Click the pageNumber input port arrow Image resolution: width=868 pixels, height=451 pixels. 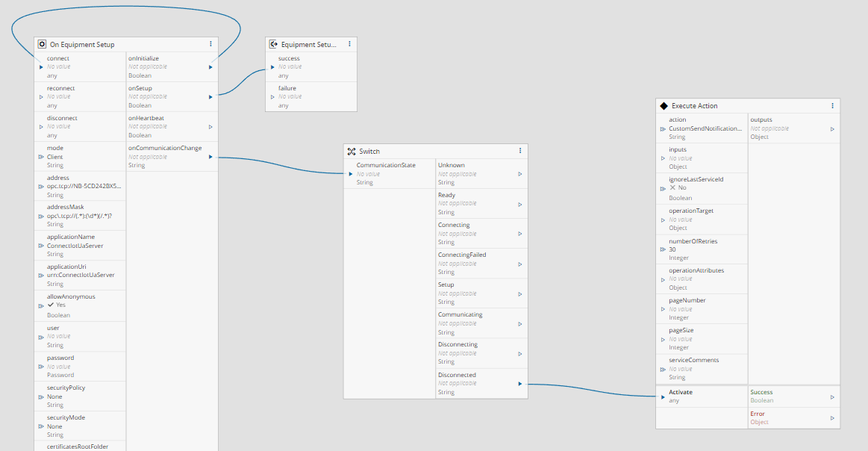click(x=663, y=309)
